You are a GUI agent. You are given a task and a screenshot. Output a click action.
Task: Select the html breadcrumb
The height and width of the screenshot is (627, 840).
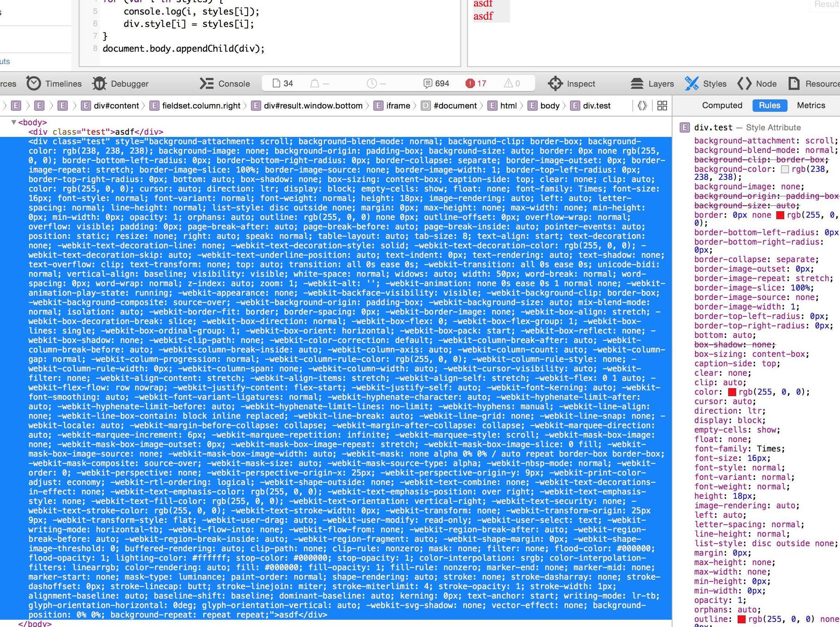(502, 106)
